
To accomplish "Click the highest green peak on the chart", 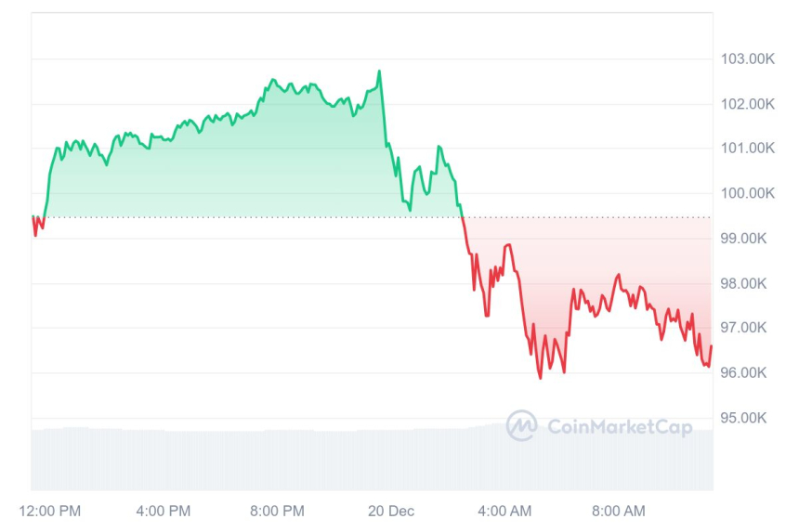I will point(379,71).
